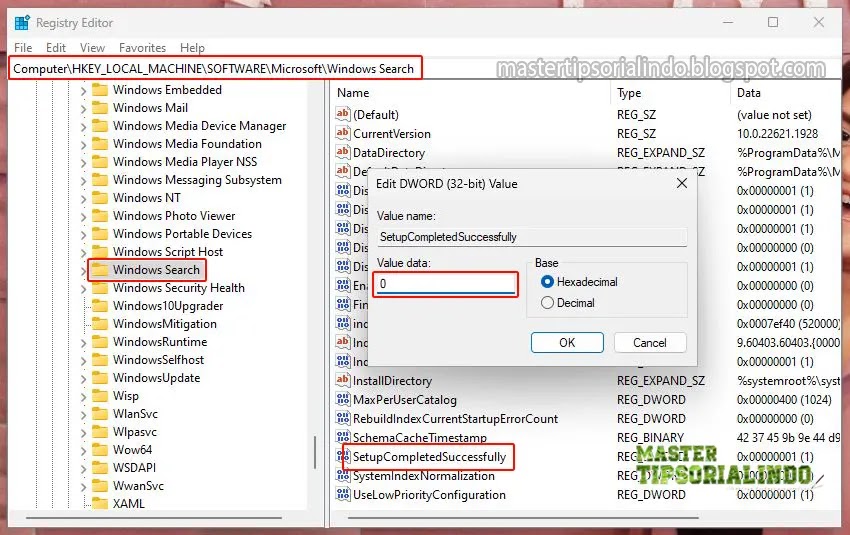Click the (Default) string value icon
Screen dimensions: 850x535
[x=343, y=114]
